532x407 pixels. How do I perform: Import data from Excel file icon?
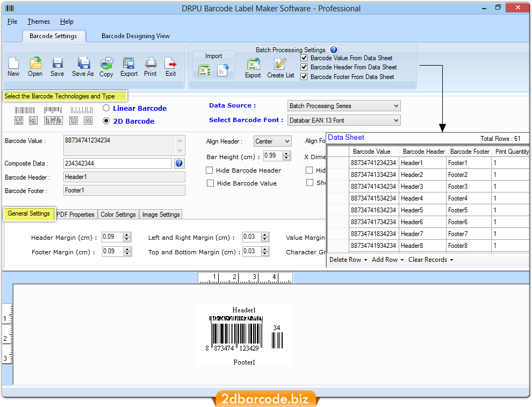tap(204, 70)
